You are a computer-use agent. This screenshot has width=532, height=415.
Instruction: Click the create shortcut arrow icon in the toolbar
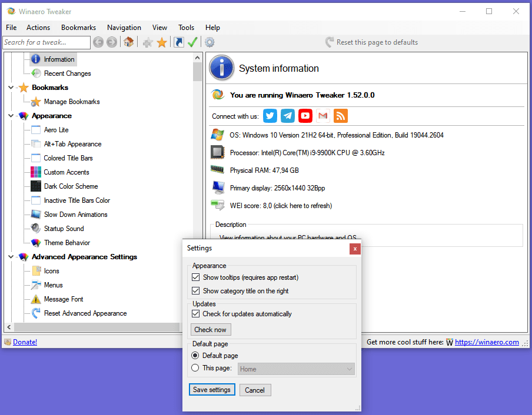179,42
